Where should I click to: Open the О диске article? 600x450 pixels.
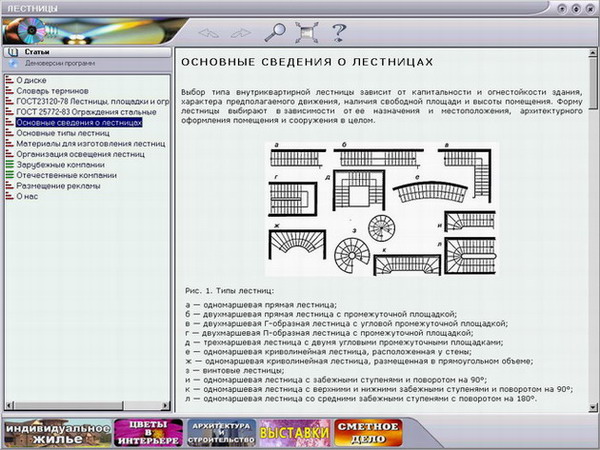click(31, 80)
